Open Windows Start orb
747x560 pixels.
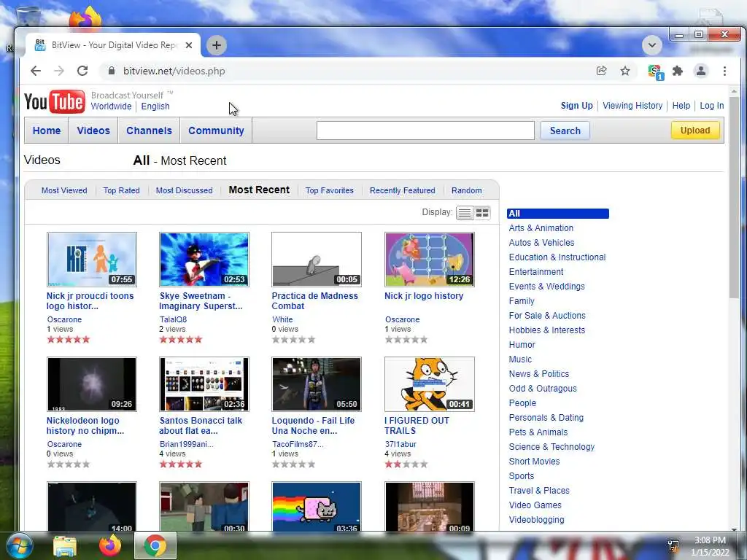[x=20, y=545]
